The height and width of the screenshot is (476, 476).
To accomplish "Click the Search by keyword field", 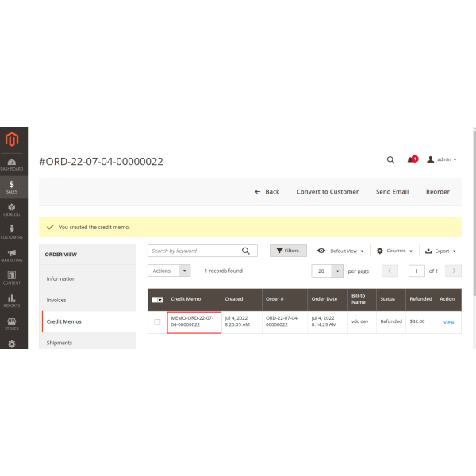I will pyautogui.click(x=195, y=251).
